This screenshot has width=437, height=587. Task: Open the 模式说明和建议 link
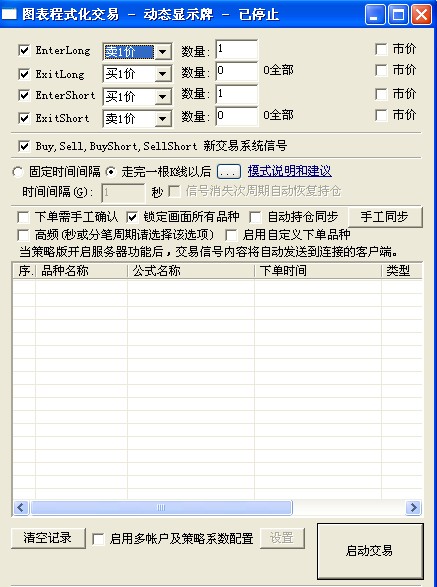(x=289, y=171)
